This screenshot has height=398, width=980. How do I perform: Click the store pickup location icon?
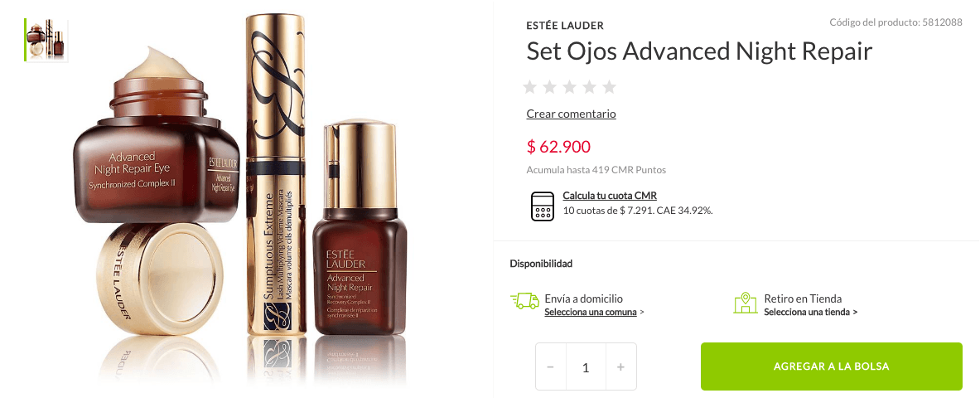click(x=745, y=303)
